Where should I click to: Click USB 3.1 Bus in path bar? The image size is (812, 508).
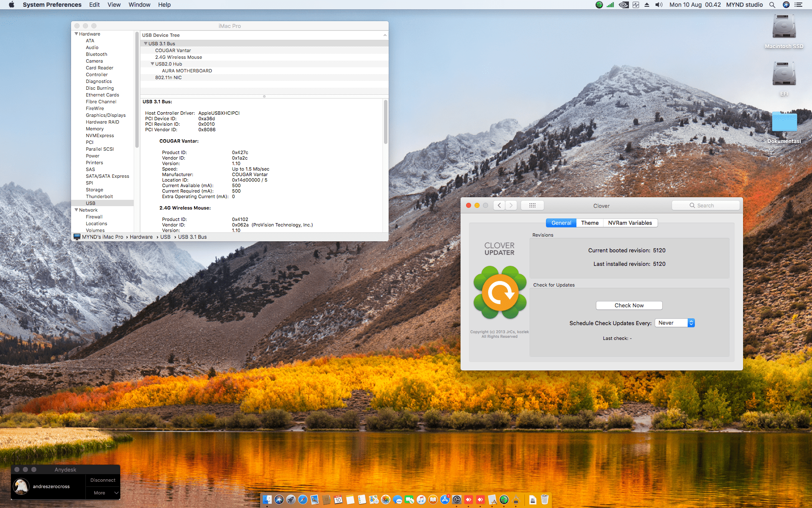coord(192,237)
